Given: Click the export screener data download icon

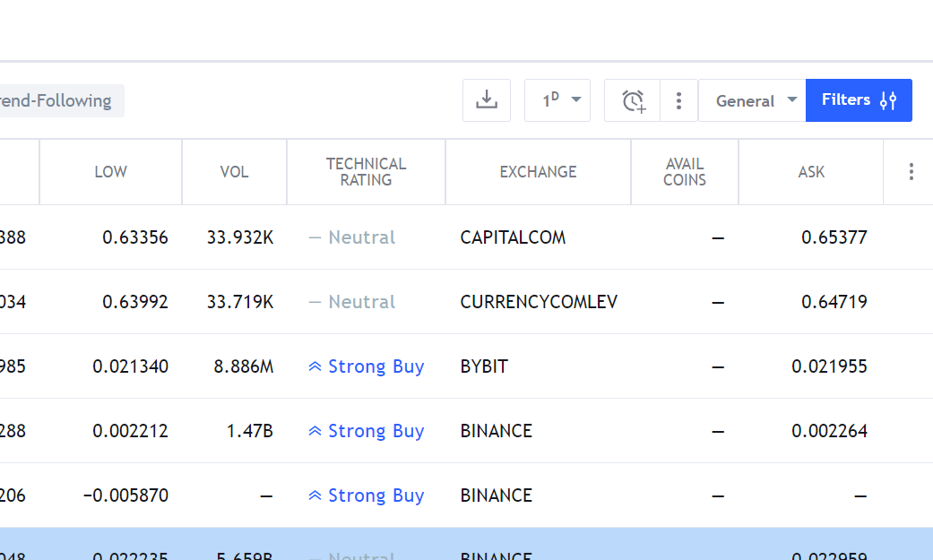Looking at the screenshot, I should pos(486,100).
